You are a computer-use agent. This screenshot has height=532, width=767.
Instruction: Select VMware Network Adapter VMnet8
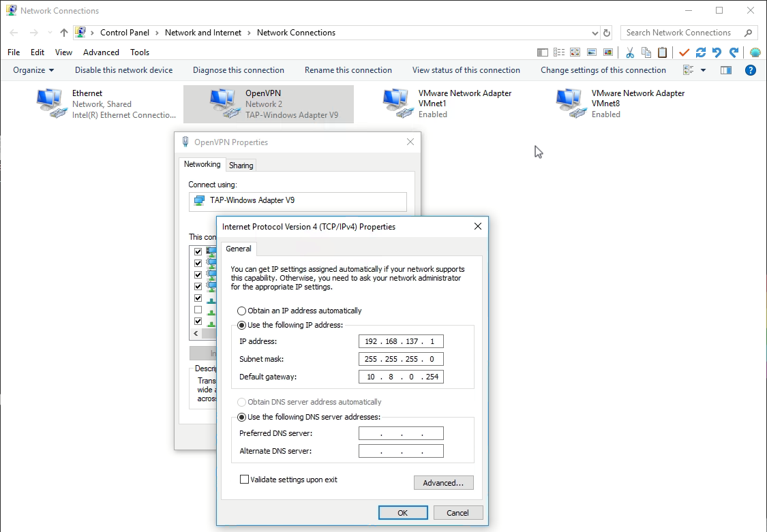[620, 103]
